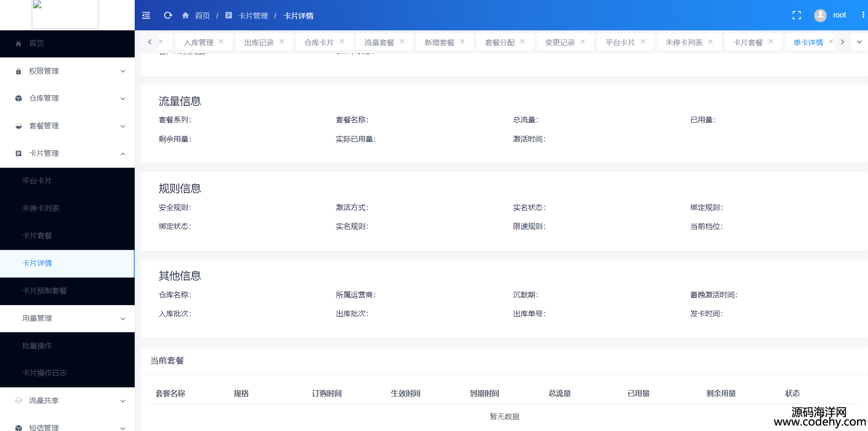Screen dimensions: 868x431
Task: Close the 变更记录 tab
Action: [583, 41]
